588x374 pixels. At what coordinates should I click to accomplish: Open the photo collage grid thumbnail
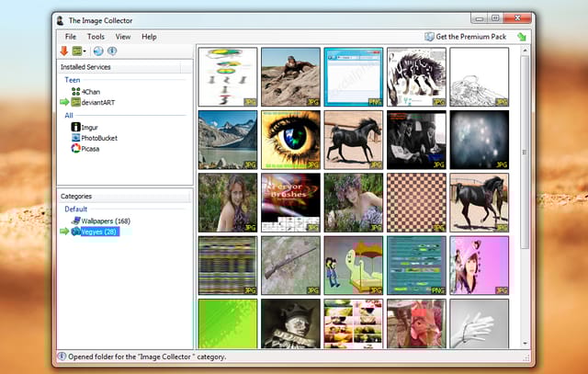[x=354, y=323]
